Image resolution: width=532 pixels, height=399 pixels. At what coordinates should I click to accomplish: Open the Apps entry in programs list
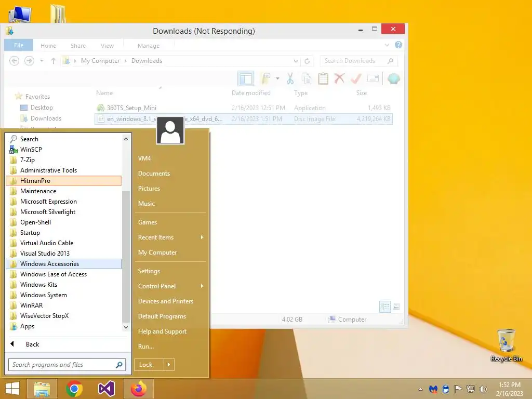click(x=64, y=326)
